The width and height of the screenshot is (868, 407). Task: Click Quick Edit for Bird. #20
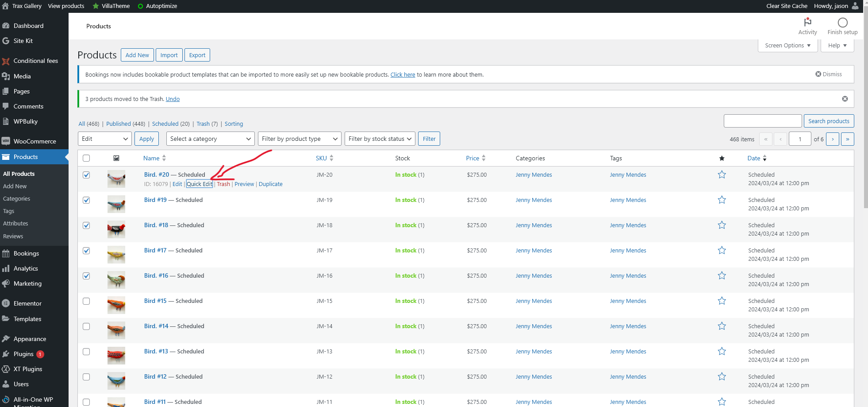click(200, 184)
